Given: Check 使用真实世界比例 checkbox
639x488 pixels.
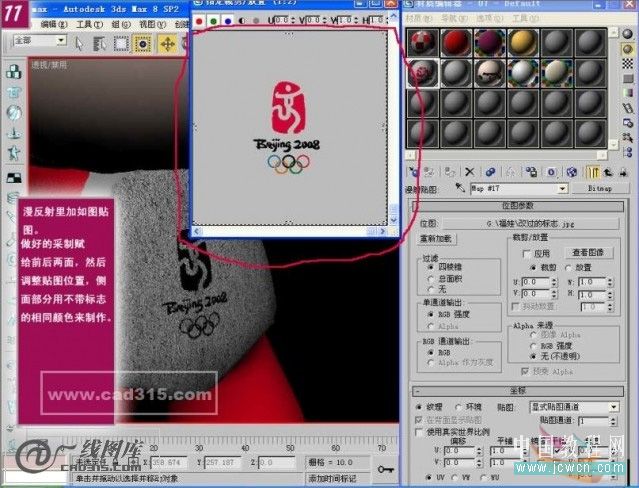Looking at the screenshot, I should click(x=419, y=432).
